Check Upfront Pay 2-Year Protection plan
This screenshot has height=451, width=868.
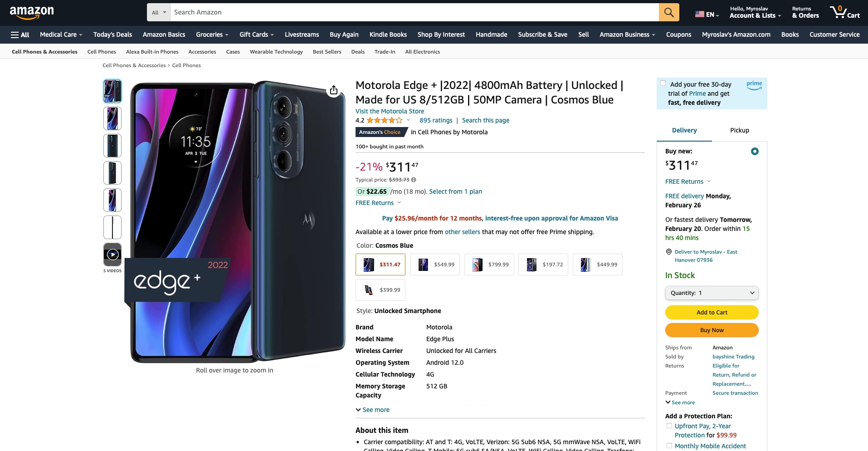tap(669, 426)
